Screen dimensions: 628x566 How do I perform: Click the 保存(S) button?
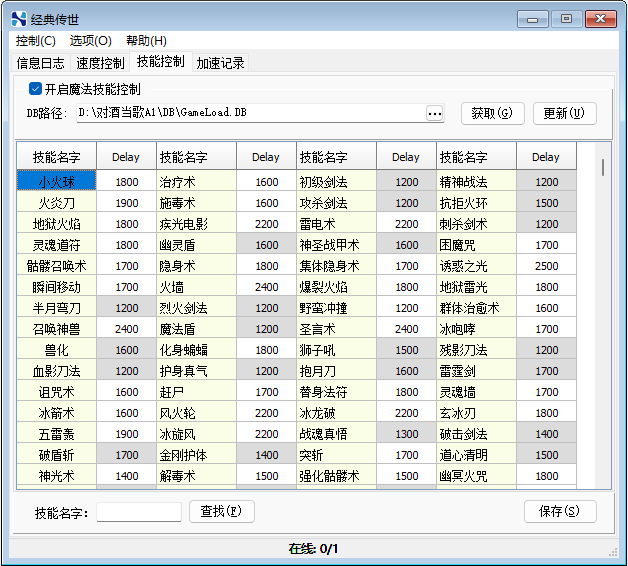tap(560, 512)
